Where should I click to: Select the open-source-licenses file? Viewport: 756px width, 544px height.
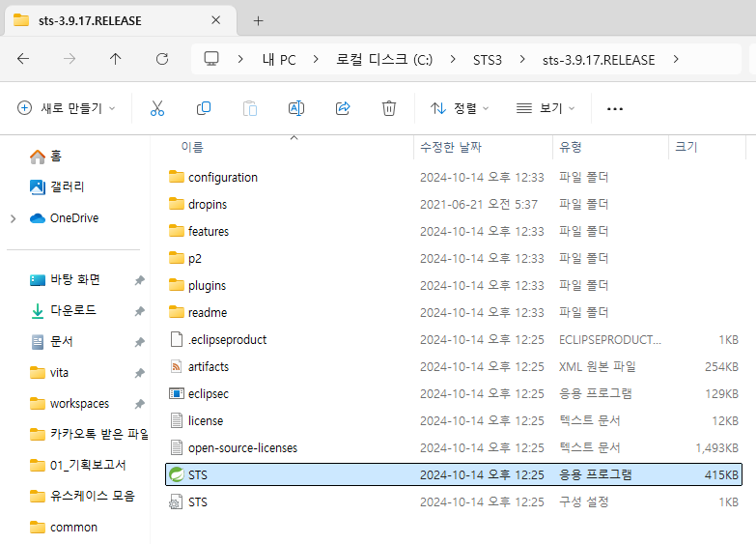[453, 448]
